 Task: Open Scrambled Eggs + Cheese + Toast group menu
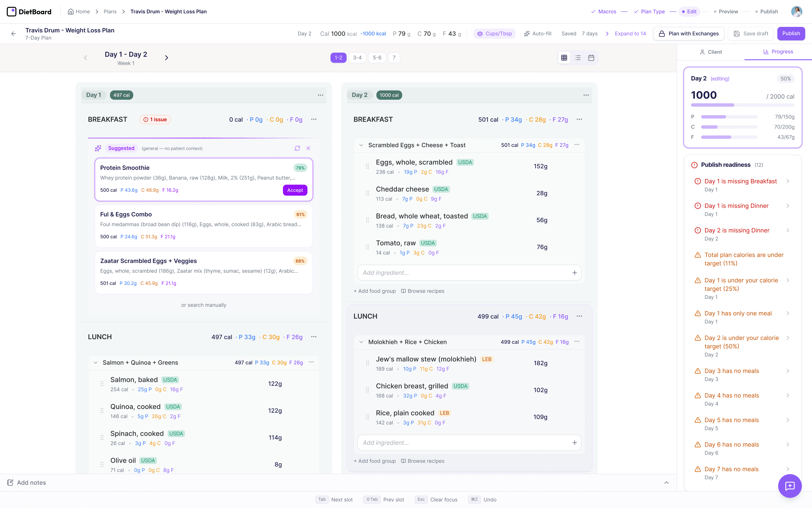(x=577, y=145)
